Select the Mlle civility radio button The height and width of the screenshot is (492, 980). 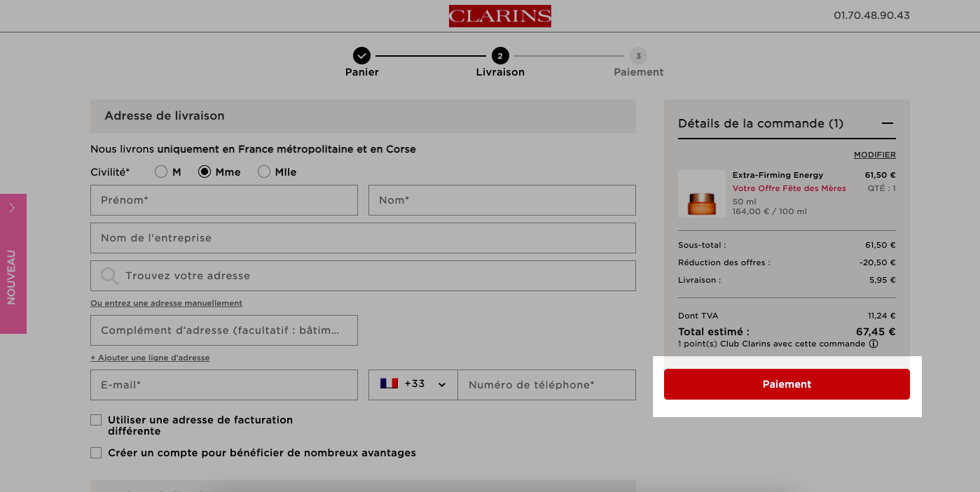pyautogui.click(x=264, y=171)
